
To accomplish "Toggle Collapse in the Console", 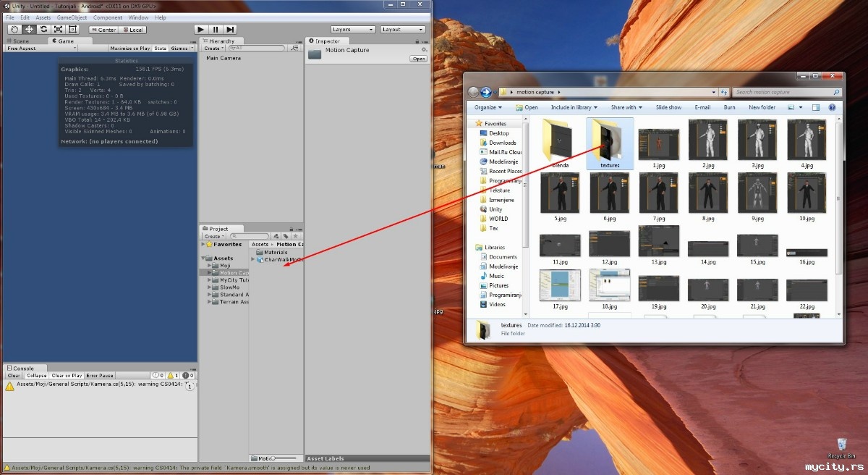I will point(36,376).
